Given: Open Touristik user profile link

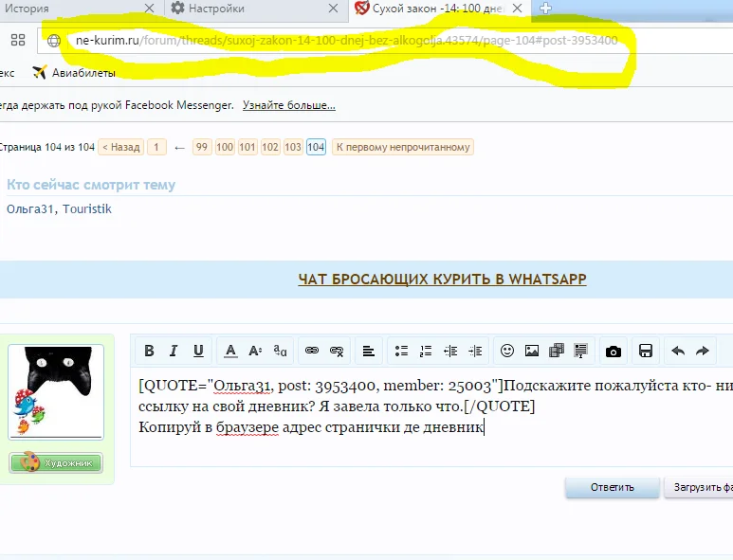Looking at the screenshot, I should click(x=87, y=208).
